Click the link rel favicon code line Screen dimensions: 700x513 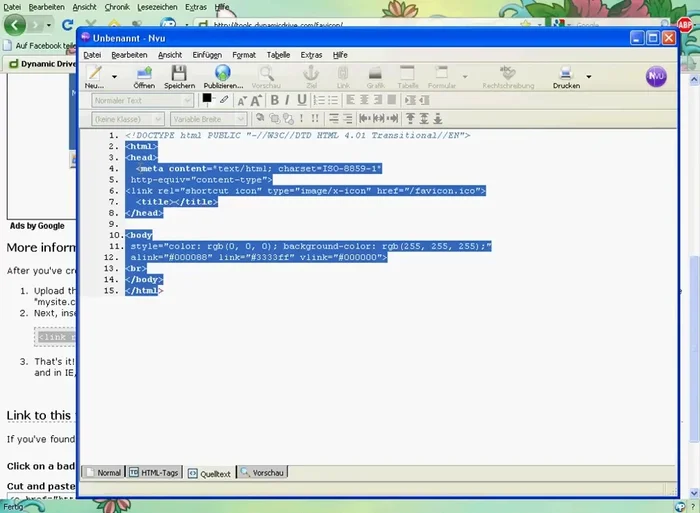[305, 191]
